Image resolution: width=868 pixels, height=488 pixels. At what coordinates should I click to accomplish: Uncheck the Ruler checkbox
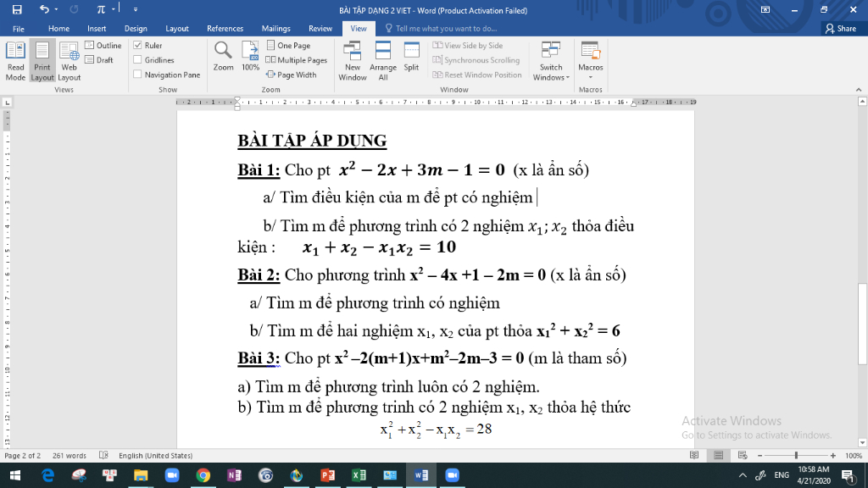(138, 46)
